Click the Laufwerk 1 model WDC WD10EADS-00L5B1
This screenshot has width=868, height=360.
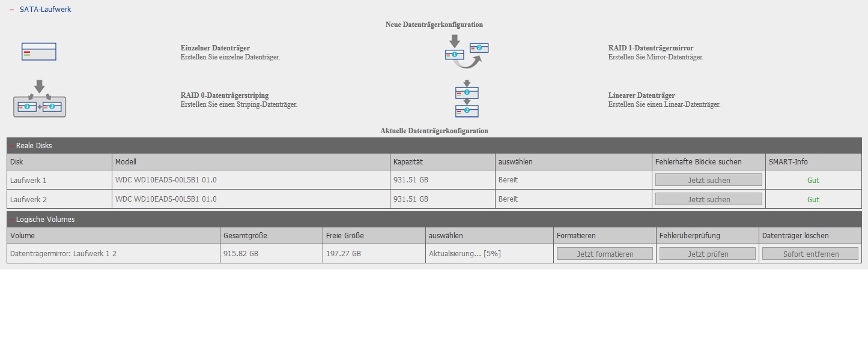coord(166,180)
